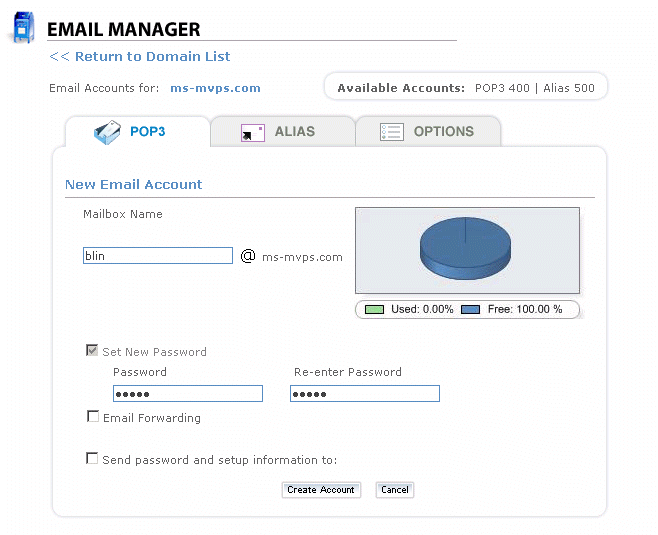Click the 'New Email Account' heading
658x535 pixels.
pos(134,184)
